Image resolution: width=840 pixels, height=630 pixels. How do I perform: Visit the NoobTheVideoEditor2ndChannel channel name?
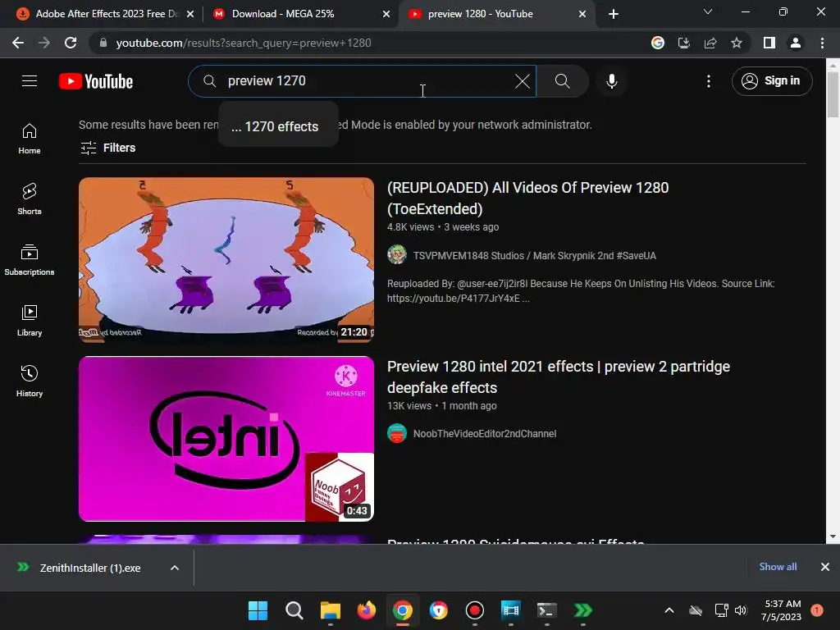click(x=484, y=433)
